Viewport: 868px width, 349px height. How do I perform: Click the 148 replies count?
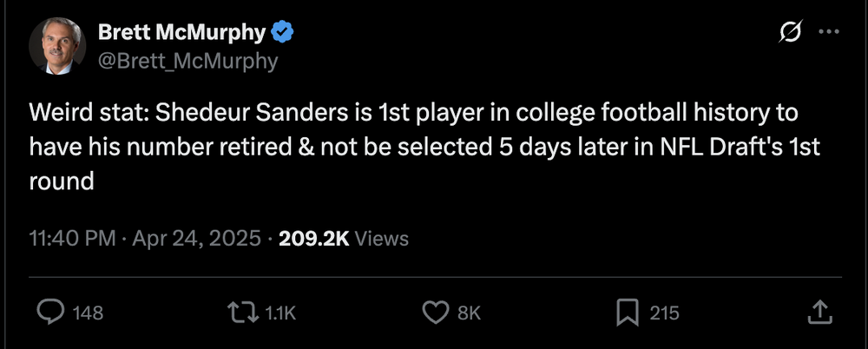point(88,313)
